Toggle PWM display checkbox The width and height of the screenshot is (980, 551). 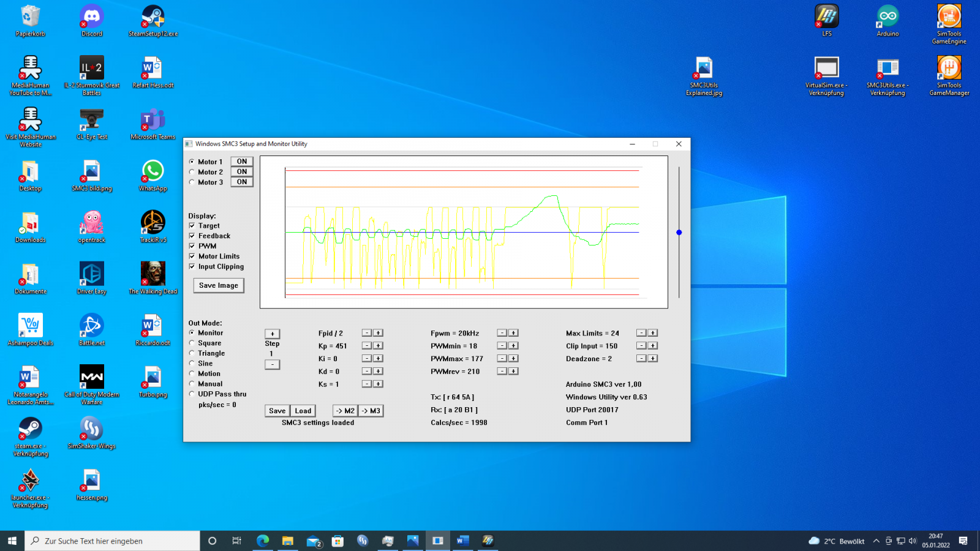[x=192, y=246]
